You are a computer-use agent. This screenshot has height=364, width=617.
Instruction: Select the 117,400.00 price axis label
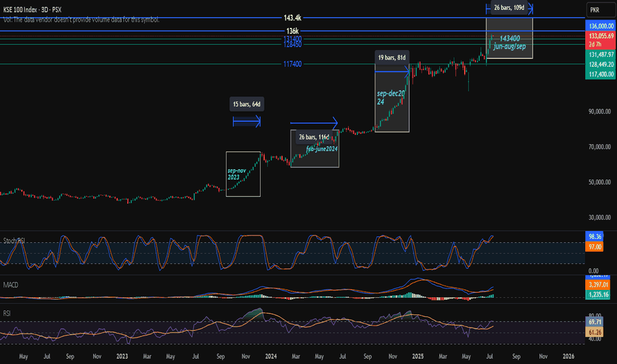click(601, 74)
